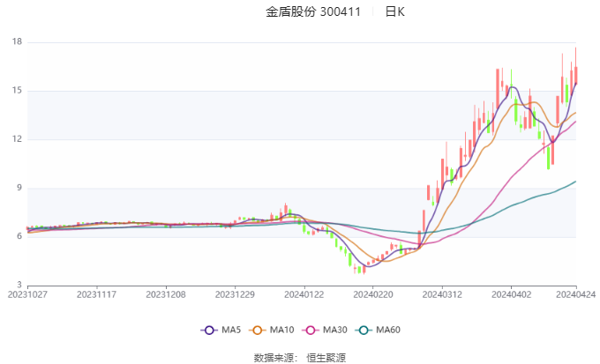Viewport: 600px width, 364px height.
Task: Click the data source text 数据来源: 恒生聚源
Action: click(x=300, y=358)
